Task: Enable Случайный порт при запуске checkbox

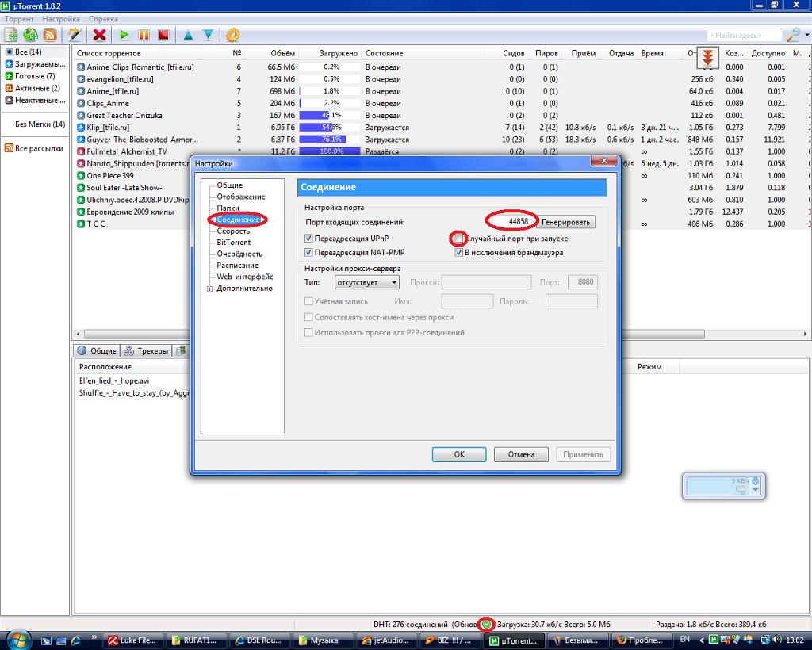Action: click(458, 239)
